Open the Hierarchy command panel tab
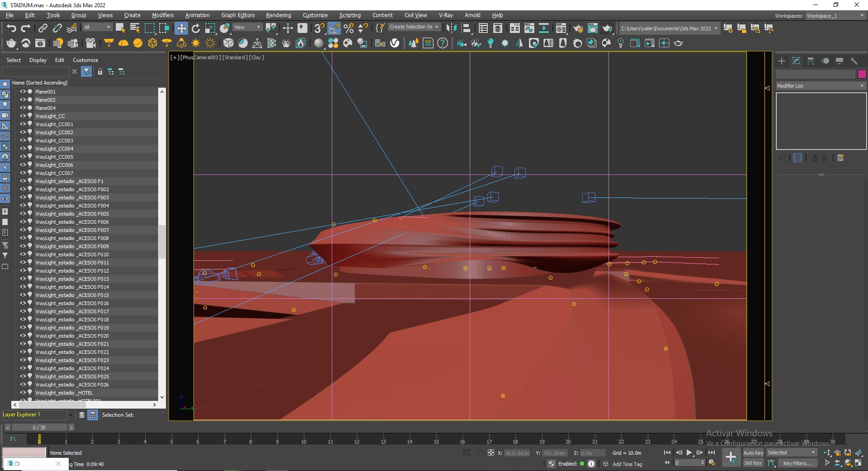Screen dimensions: 868x471 tap(811, 61)
